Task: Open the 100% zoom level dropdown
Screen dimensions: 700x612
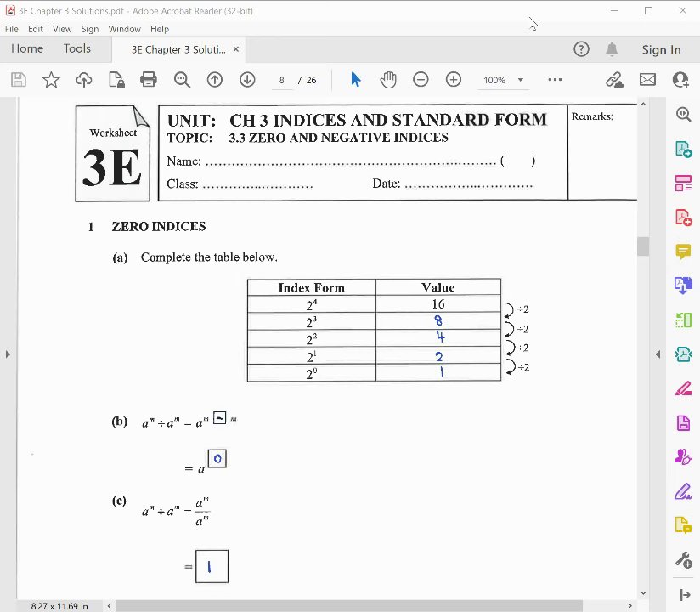Action: (504, 80)
